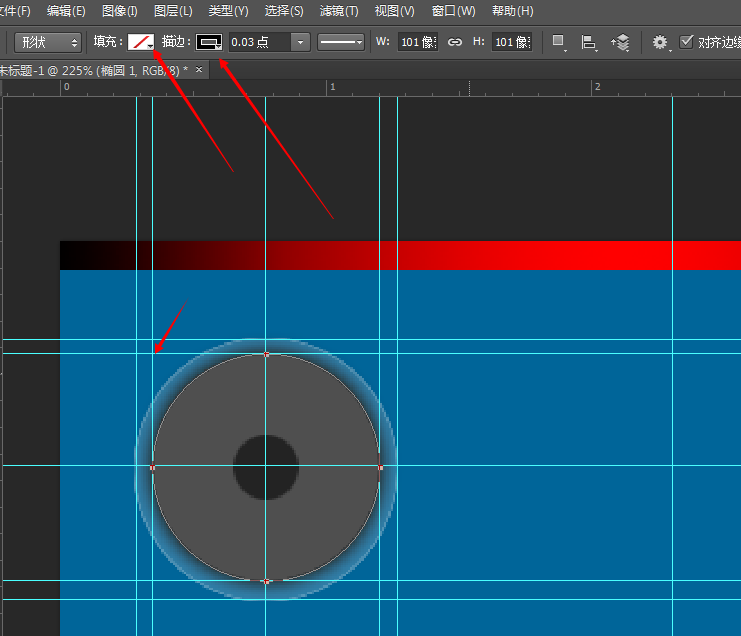Screen dimensions: 741x636
Task: Open the path arrangement icon
Action: tap(620, 42)
